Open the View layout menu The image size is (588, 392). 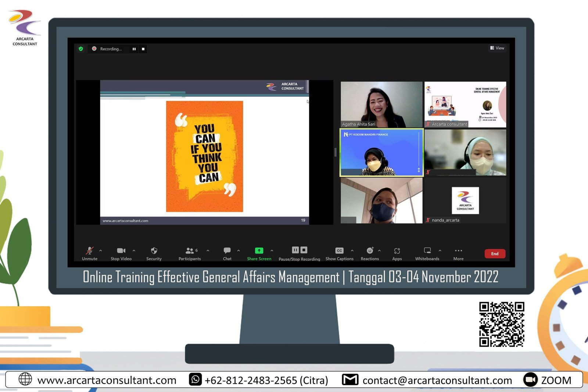(497, 48)
